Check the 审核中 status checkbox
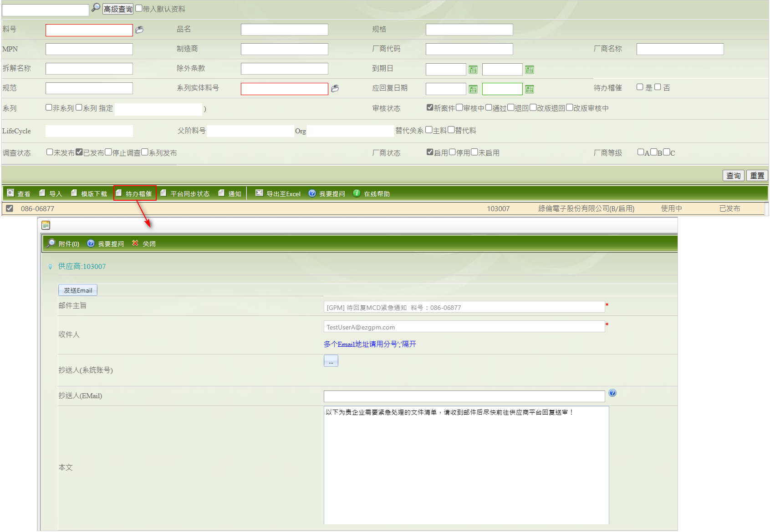770x532 pixels. [459, 107]
